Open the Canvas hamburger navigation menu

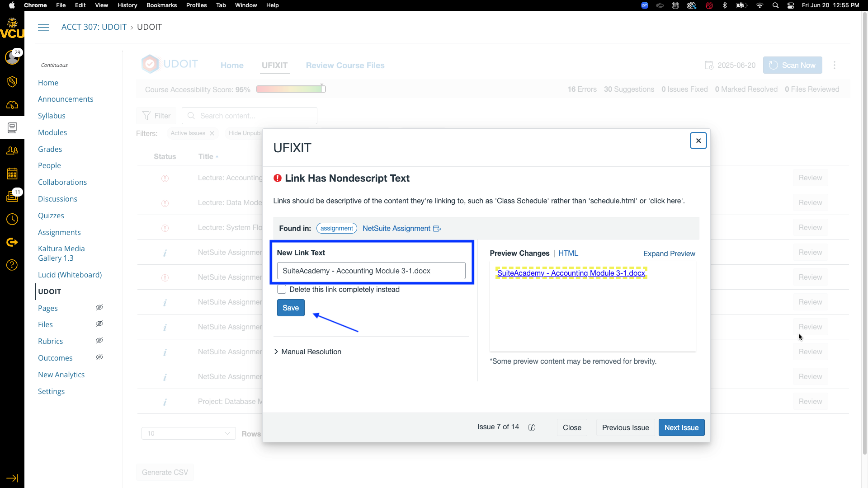[x=43, y=28]
